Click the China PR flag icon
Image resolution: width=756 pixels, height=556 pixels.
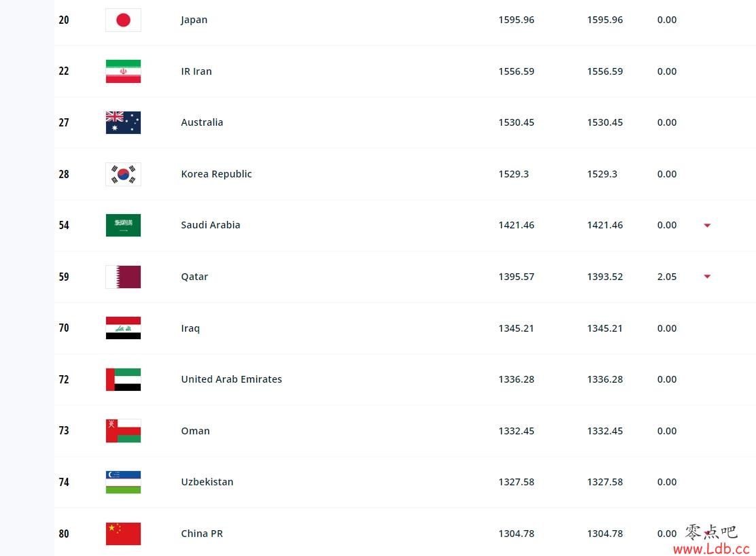(124, 534)
